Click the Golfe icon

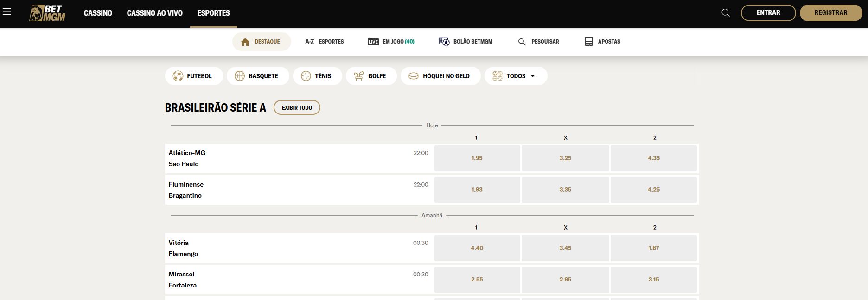[x=359, y=76]
